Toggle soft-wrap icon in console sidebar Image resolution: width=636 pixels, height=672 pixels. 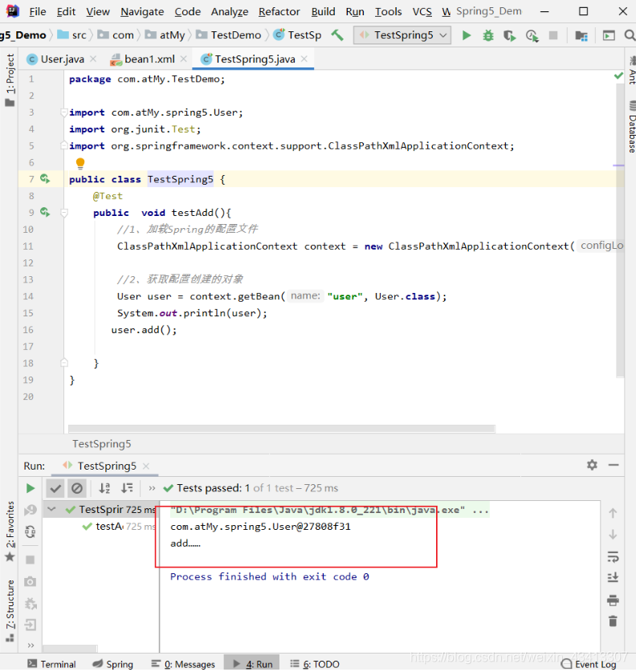(x=613, y=556)
